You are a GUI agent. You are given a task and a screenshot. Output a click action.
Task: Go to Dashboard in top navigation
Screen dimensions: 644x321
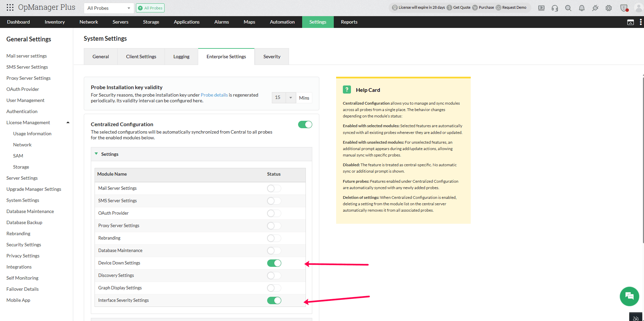[19, 22]
